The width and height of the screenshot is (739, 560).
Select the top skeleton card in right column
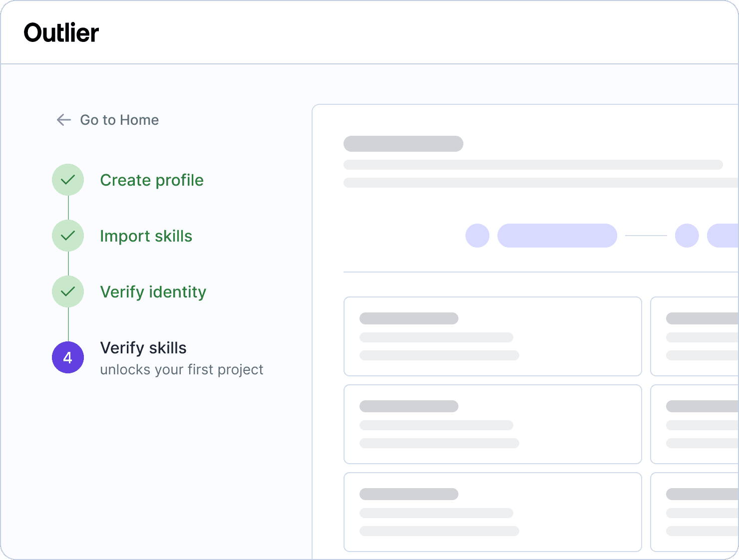click(695, 336)
